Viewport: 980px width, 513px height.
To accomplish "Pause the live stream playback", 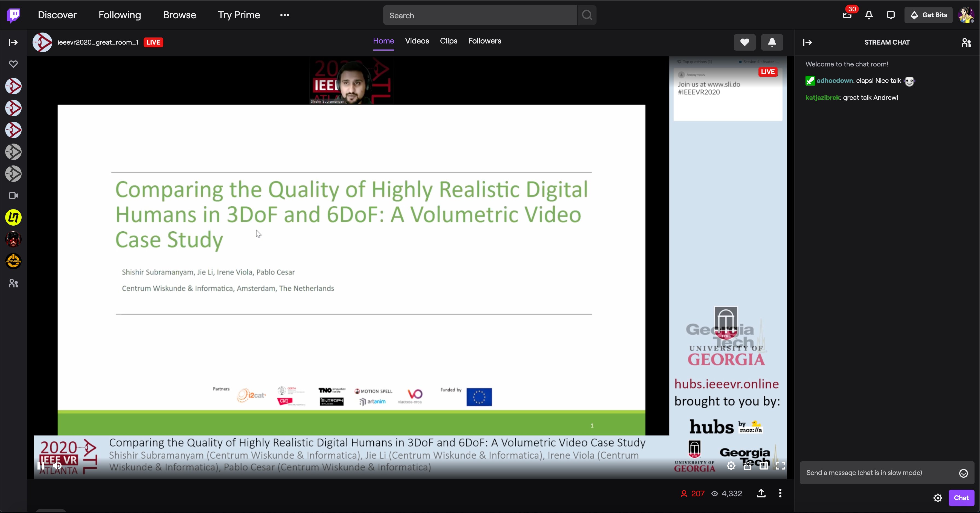I will point(41,466).
